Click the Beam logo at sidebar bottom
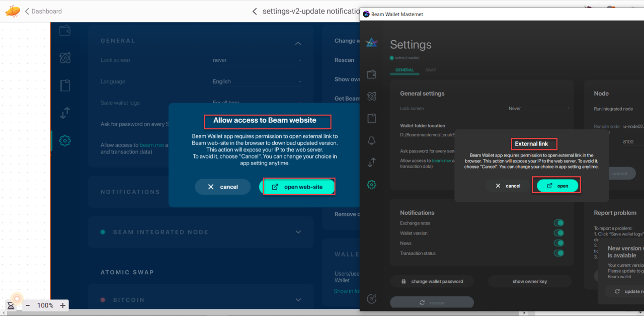 [371, 299]
